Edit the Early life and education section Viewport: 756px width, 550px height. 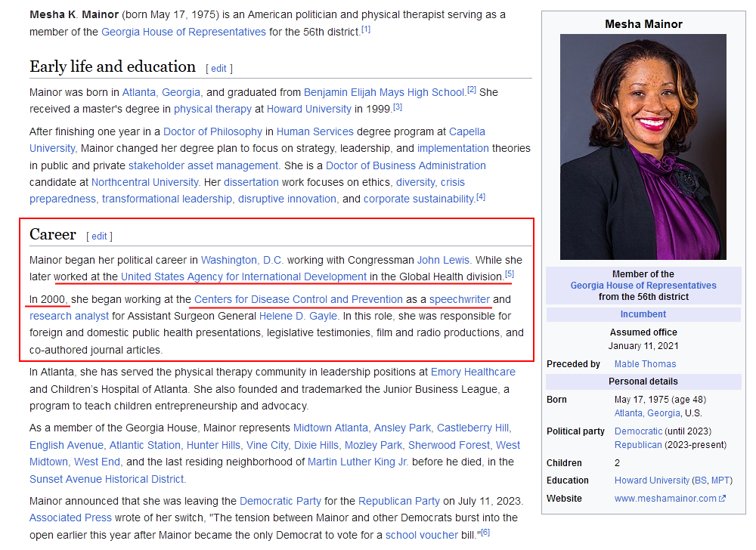[x=218, y=68]
